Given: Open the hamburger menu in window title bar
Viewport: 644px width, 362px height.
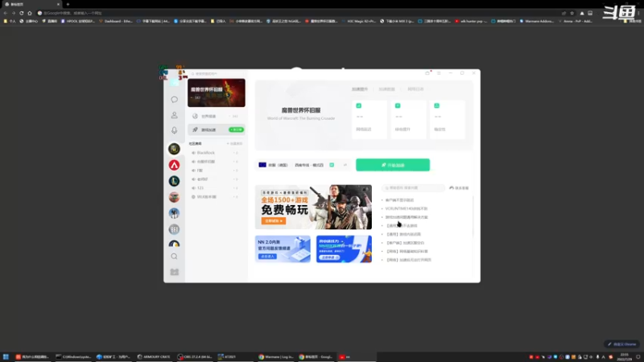Looking at the screenshot, I should 439,73.
